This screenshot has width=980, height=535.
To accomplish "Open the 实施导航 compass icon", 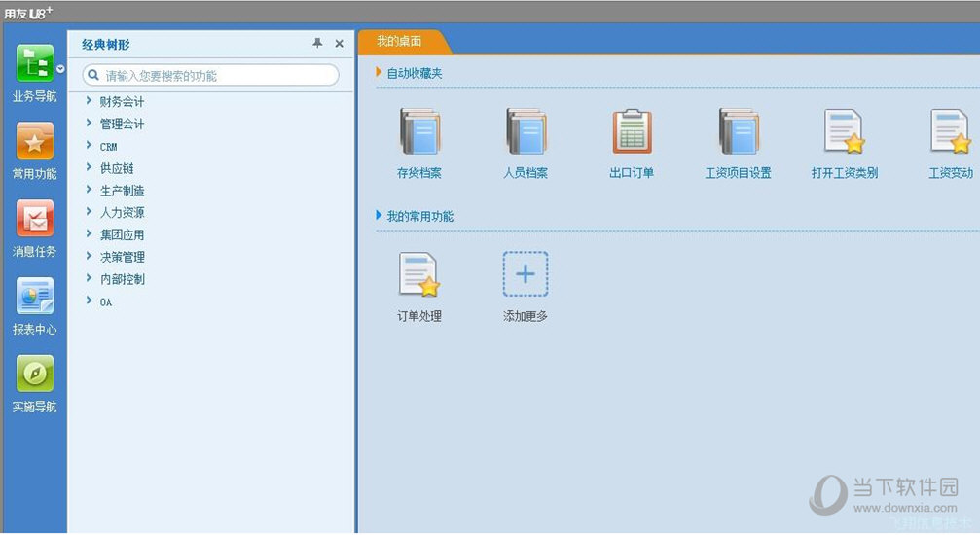I will coord(34,374).
